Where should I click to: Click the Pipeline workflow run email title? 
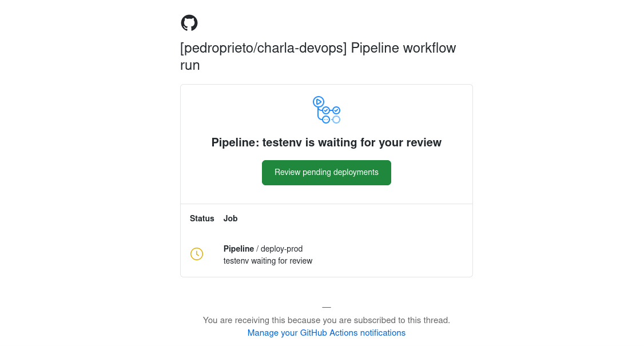click(403, 48)
